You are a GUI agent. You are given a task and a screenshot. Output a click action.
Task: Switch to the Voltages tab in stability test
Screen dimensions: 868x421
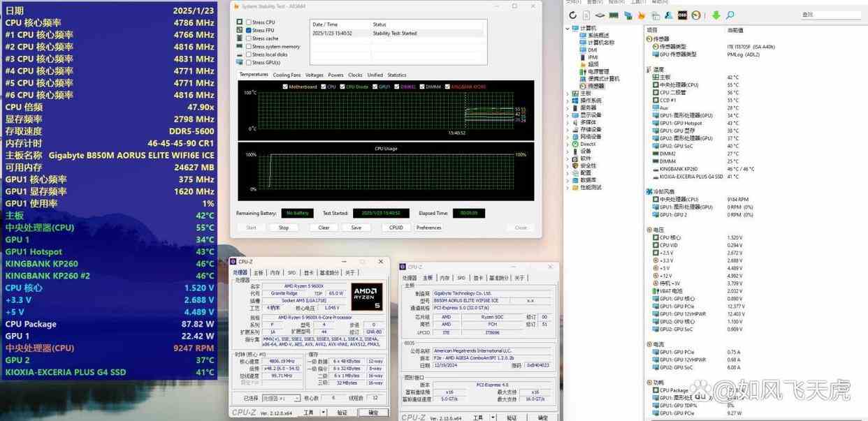[314, 75]
